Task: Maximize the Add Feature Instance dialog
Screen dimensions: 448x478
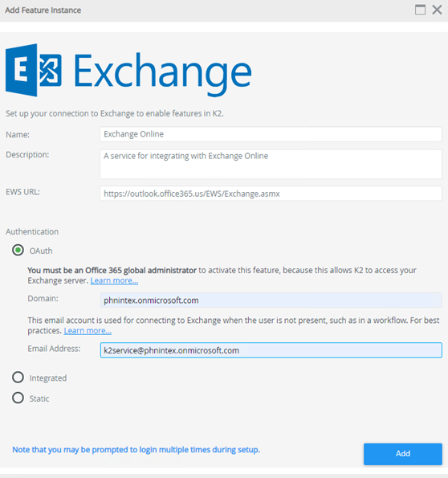Action: coord(420,10)
